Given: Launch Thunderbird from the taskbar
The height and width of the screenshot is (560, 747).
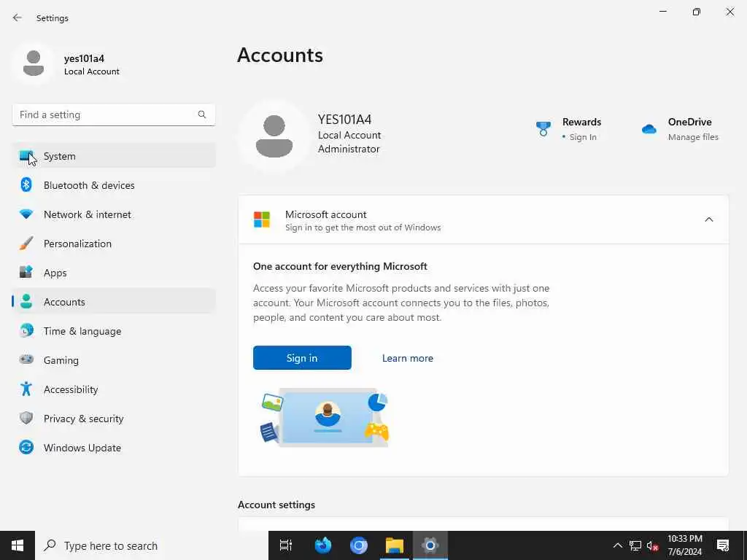Looking at the screenshot, I should (x=323, y=545).
